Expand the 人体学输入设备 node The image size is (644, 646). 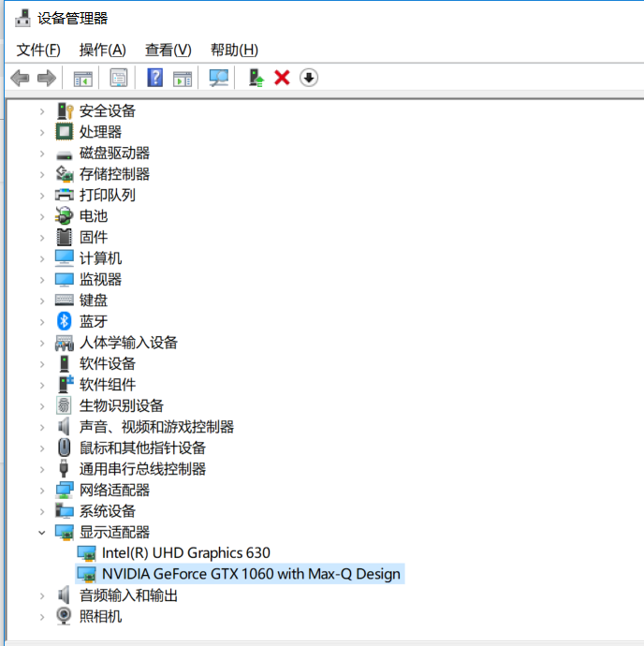[41, 343]
